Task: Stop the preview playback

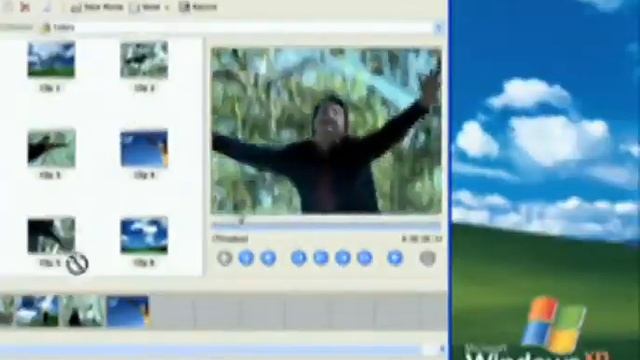Action: point(268,258)
